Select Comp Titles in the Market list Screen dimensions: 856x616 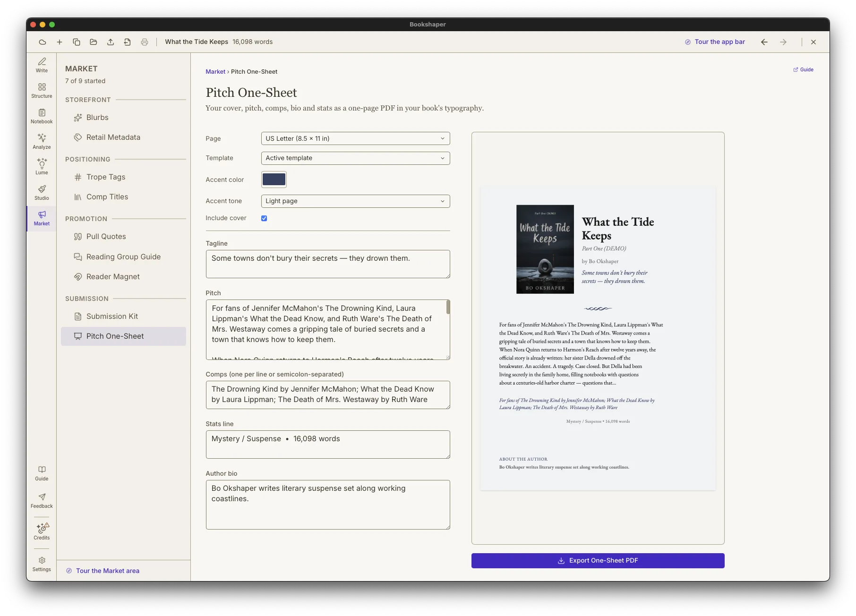click(x=123, y=197)
